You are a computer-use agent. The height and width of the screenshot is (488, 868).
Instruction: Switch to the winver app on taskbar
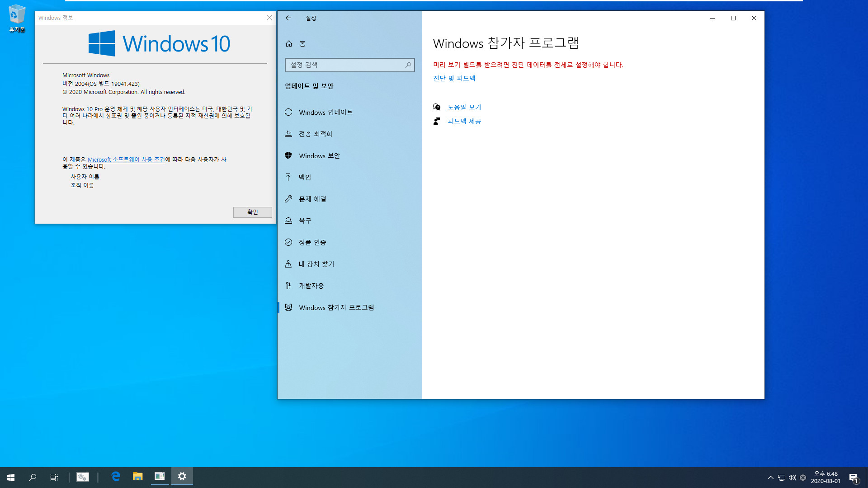tap(160, 477)
